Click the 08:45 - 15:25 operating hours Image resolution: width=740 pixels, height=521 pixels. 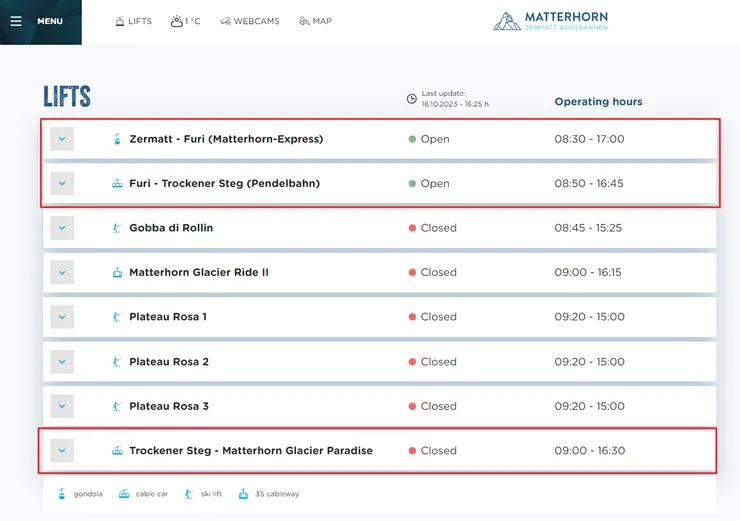point(588,228)
